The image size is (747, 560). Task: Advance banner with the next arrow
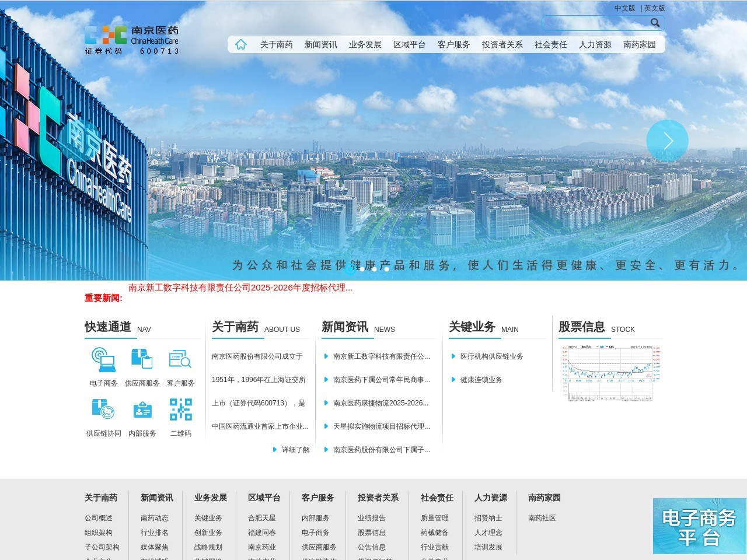[667, 141]
